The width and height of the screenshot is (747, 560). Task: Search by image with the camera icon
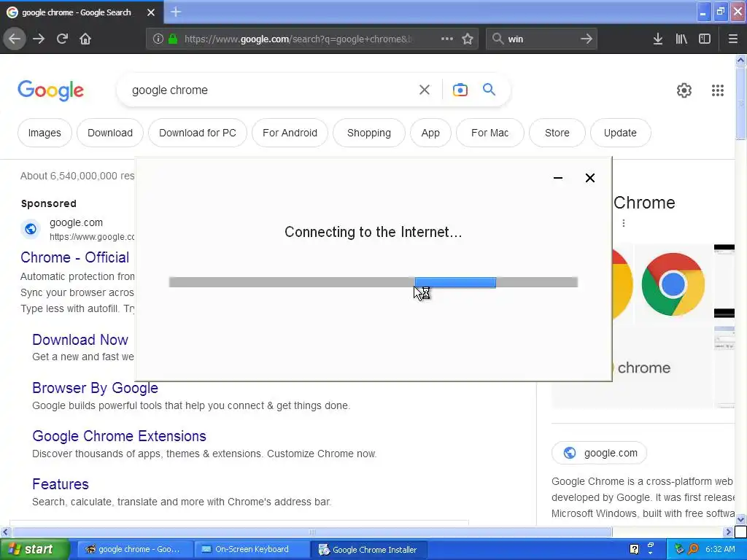pyautogui.click(x=460, y=90)
